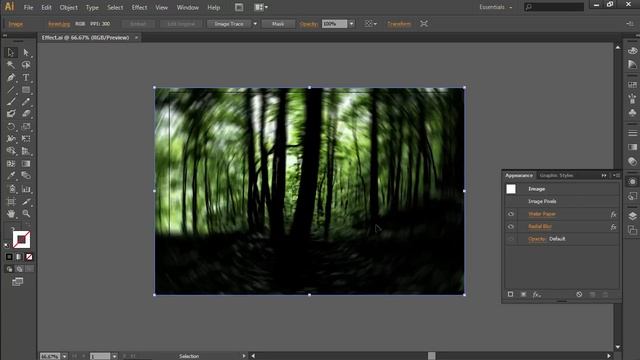Select the Artboard tool
The image size is (640, 360).
click(x=11, y=202)
